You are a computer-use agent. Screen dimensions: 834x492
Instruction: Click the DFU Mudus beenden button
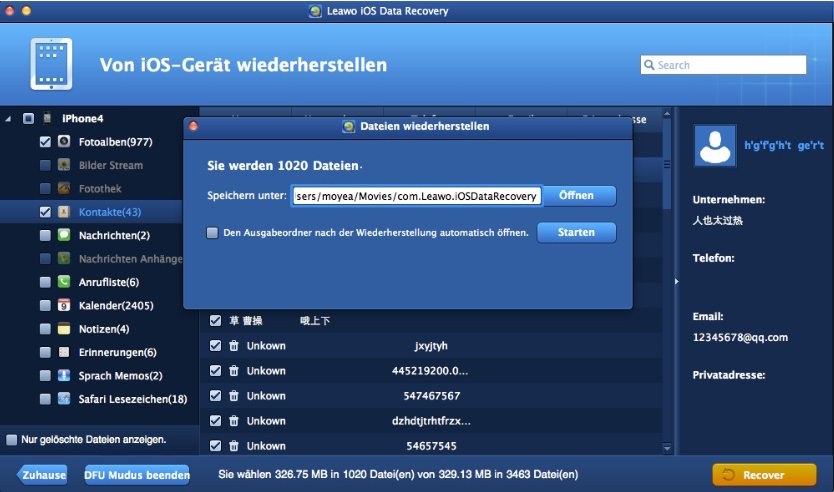click(x=137, y=475)
